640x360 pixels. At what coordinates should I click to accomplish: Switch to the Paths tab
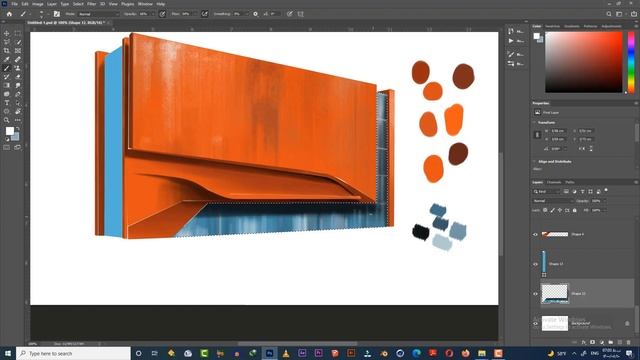coord(570,182)
